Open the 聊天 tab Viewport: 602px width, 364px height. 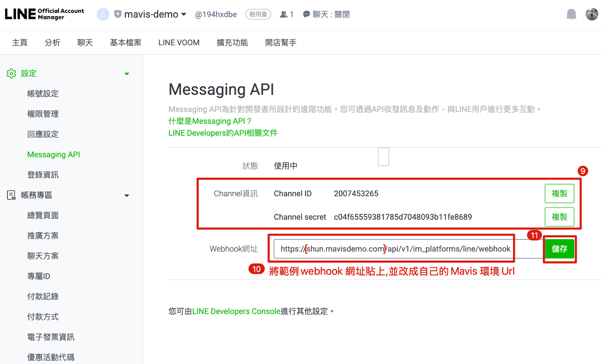pos(85,42)
